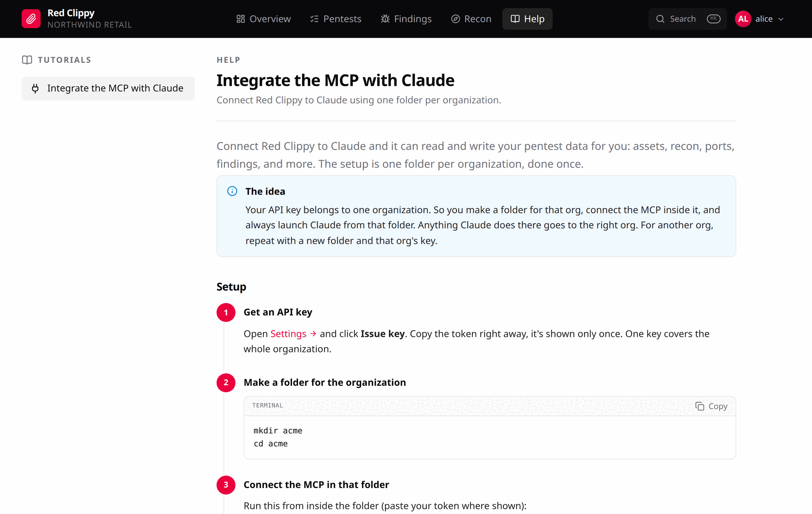Click the info icon in The idea box
Viewport: 812px width, 514px height.
[x=232, y=191]
